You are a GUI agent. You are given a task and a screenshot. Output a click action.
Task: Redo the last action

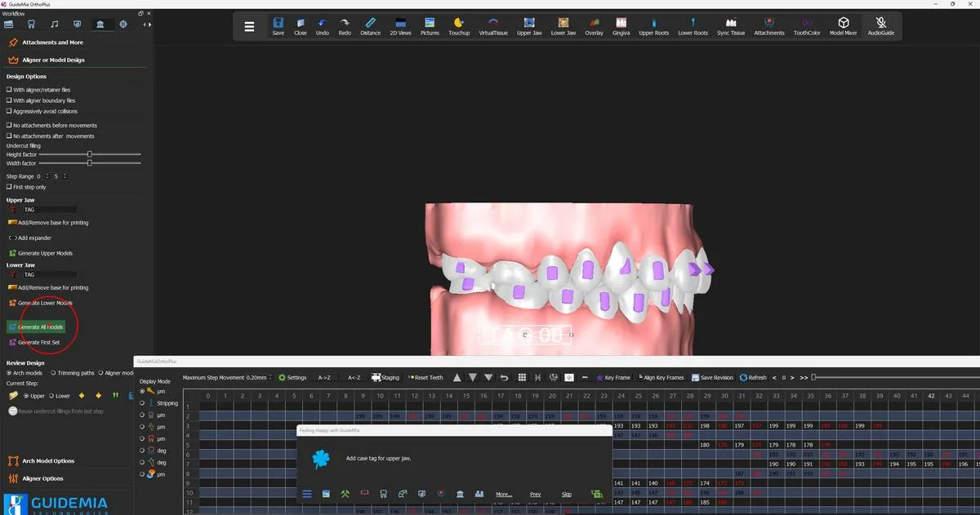pyautogui.click(x=345, y=26)
